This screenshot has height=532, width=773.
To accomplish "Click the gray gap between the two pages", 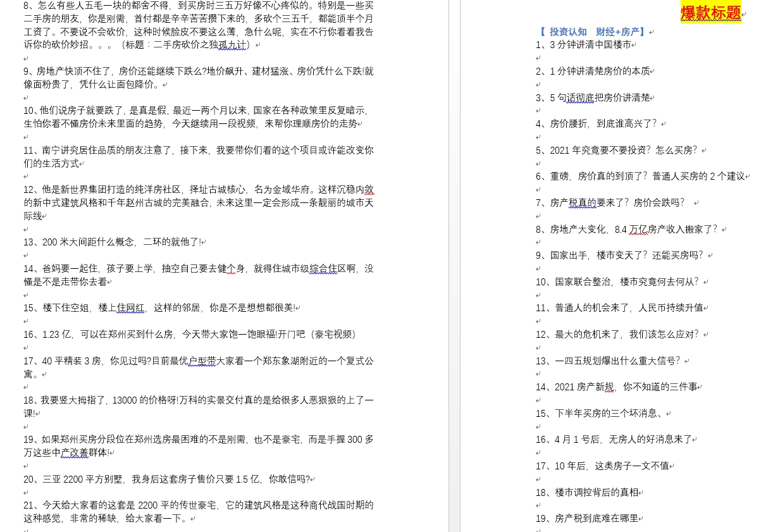I will click(x=454, y=266).
